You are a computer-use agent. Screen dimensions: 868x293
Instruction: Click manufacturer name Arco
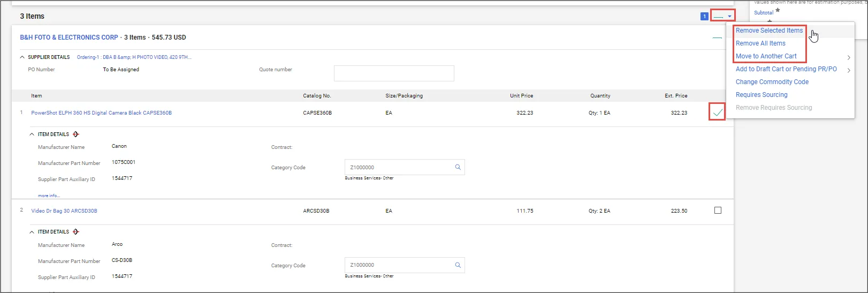(x=117, y=244)
